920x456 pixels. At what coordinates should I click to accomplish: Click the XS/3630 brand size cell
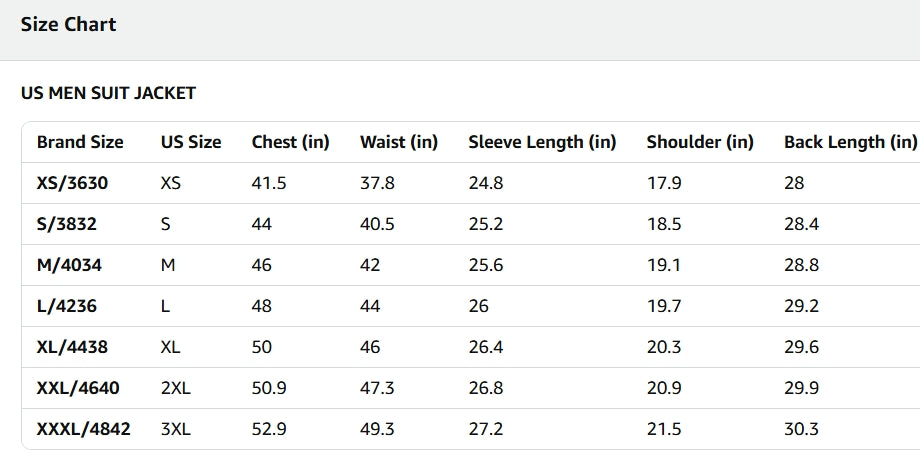tap(72, 183)
